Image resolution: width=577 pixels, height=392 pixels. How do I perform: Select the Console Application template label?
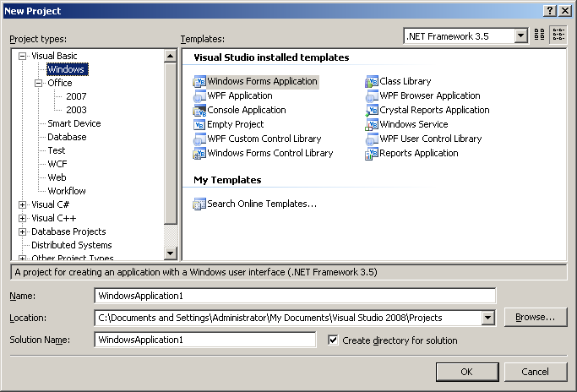point(247,110)
